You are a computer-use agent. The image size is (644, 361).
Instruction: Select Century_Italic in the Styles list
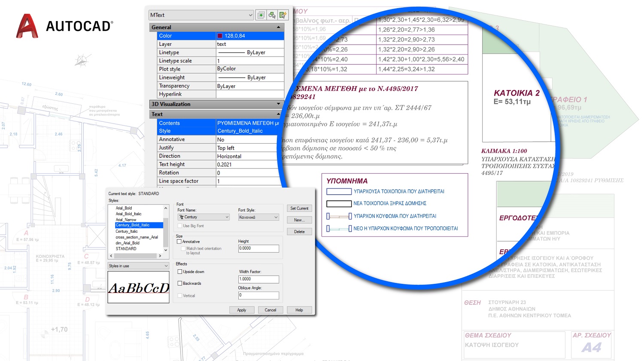[127, 231]
